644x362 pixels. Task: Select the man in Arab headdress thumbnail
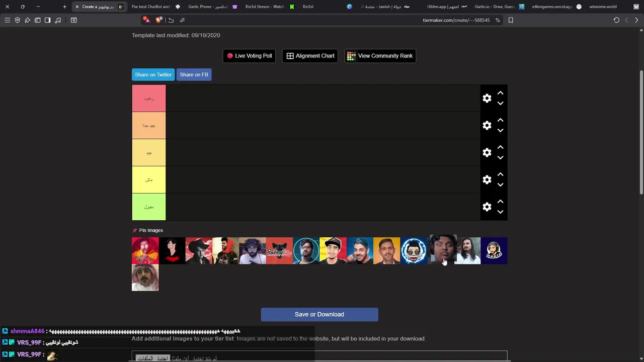point(145,278)
